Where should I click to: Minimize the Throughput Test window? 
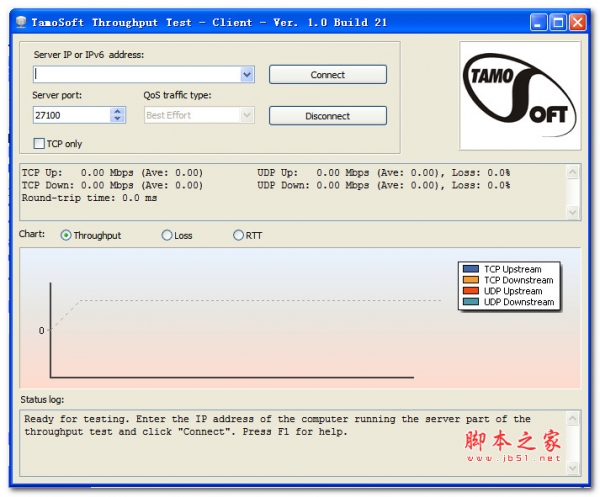[538, 22]
